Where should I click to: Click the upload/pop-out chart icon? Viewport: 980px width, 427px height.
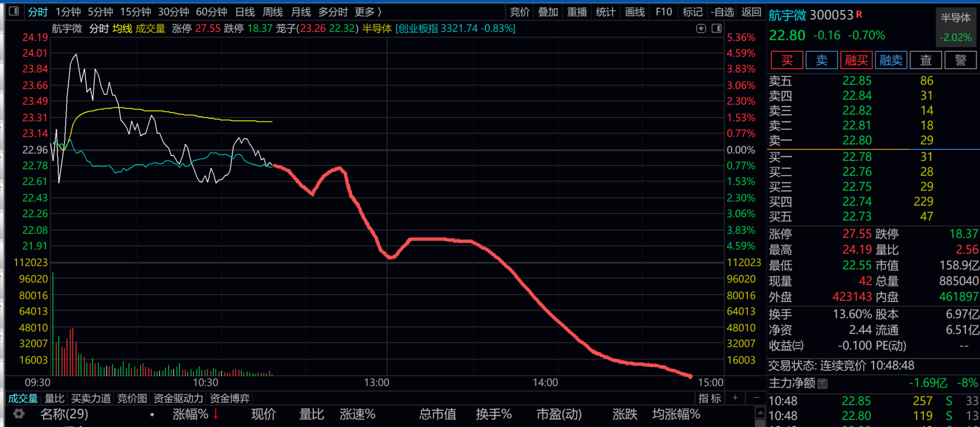701,28
